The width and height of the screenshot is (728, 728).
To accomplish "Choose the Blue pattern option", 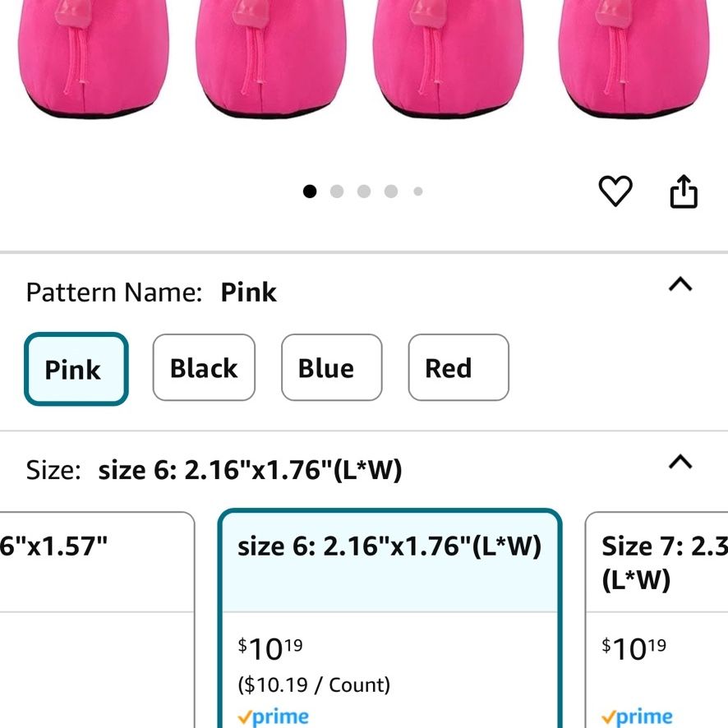I will (331, 367).
